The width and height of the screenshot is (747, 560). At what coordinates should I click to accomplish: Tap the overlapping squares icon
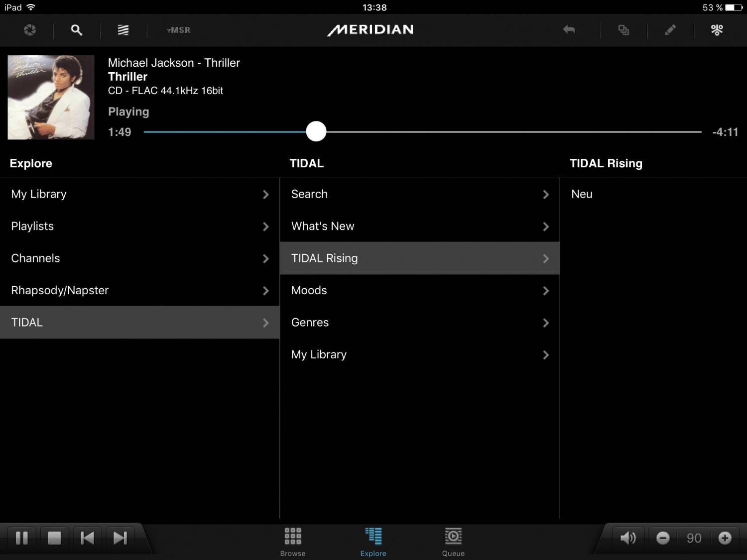pos(623,30)
